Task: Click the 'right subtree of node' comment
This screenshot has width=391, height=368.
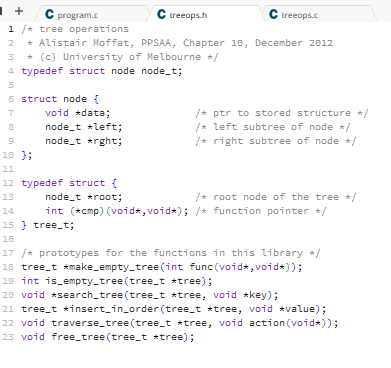Action: [276, 141]
